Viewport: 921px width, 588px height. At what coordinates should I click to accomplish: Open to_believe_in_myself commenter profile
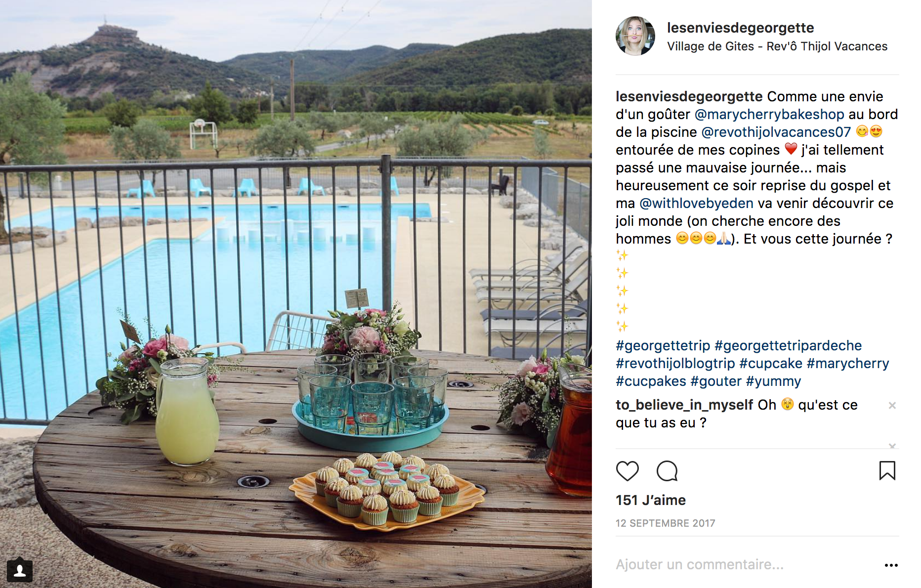(684, 405)
